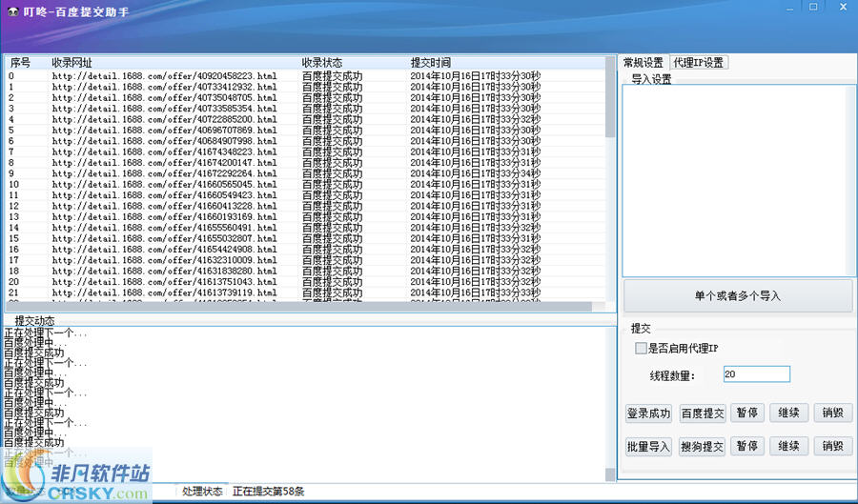Select URL offer/40684907998.html row
The width and height of the screenshot is (858, 504).
305,141
